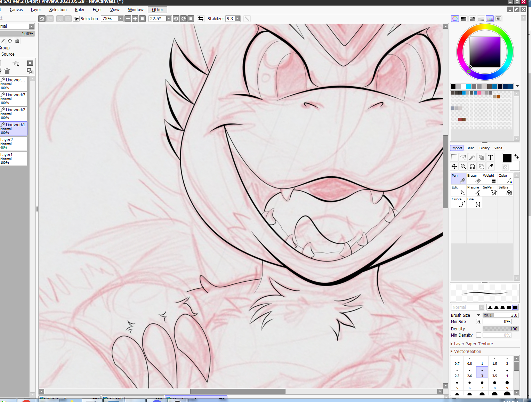Select the Magic Wand tool
This screenshot has width=532, height=402.
(472, 158)
